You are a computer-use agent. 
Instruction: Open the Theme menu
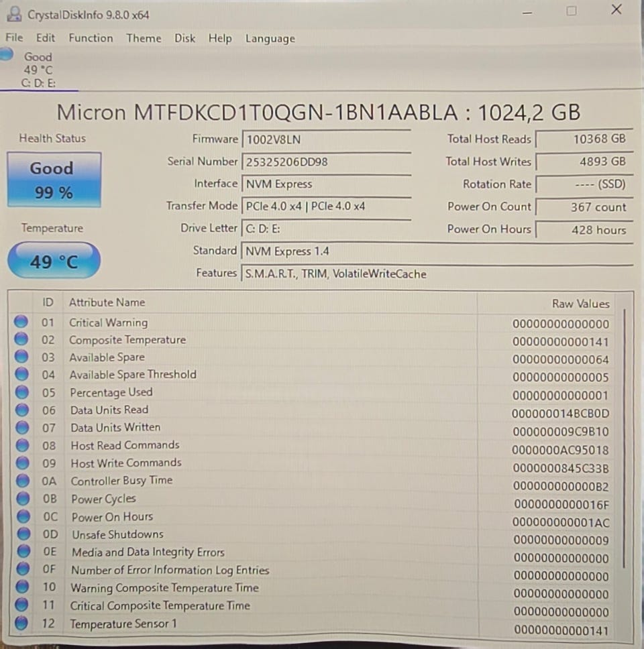point(144,38)
